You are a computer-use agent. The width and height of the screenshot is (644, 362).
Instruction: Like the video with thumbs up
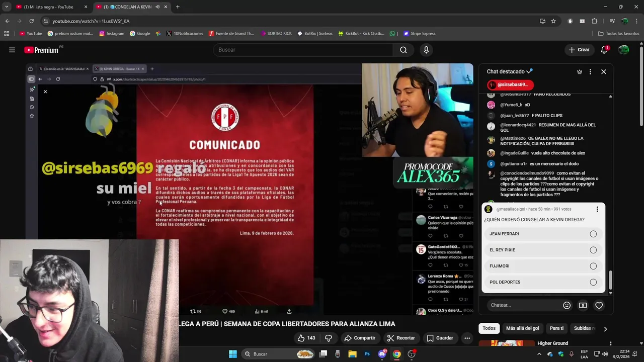[306, 338]
